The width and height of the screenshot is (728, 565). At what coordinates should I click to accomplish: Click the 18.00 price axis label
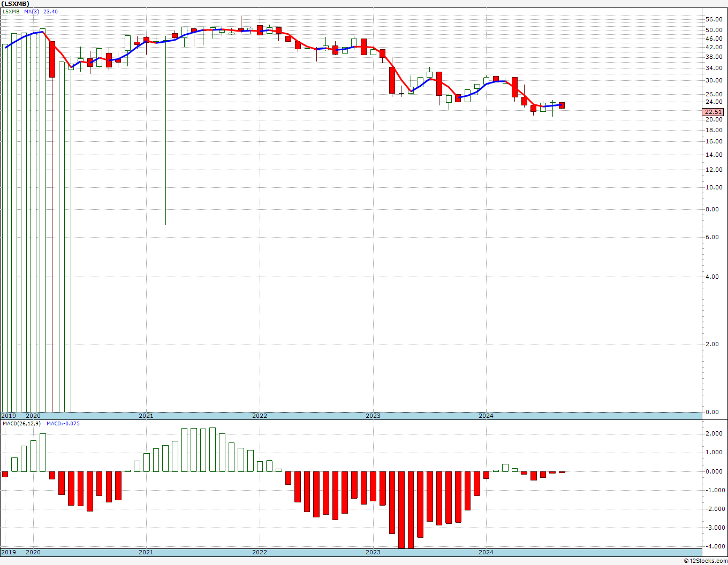(714, 129)
